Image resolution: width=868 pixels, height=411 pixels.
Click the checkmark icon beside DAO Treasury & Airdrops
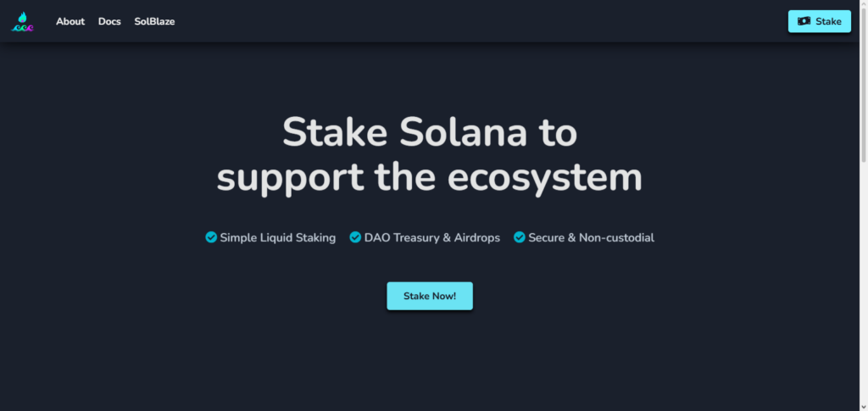(x=355, y=237)
